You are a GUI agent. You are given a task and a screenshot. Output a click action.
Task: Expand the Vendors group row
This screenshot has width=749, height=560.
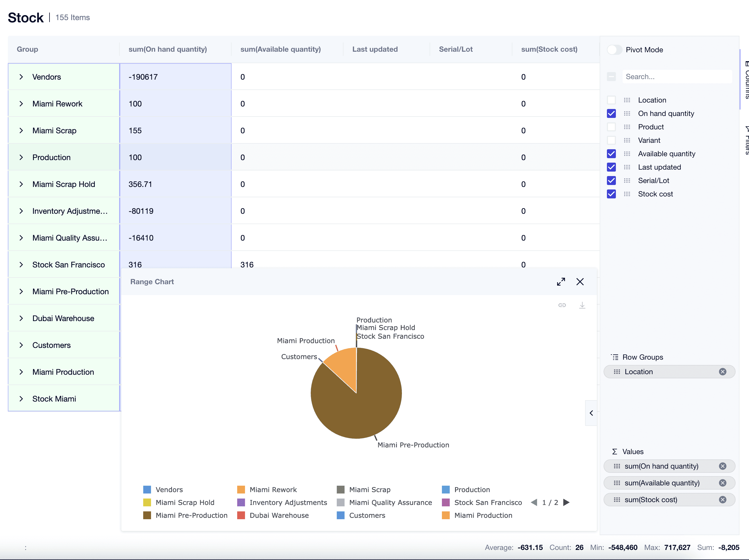tap(21, 77)
